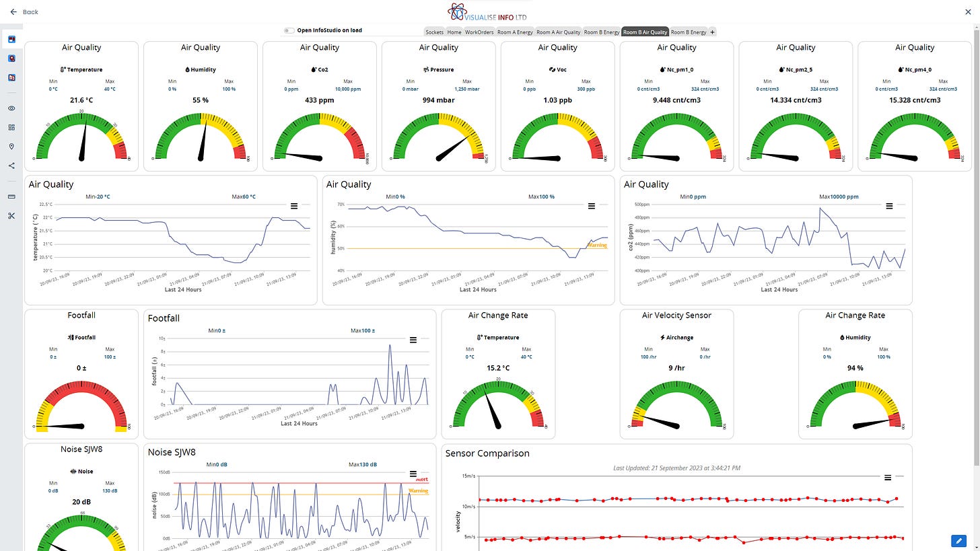Click the Visualise Info Ltd logo
The image size is (980, 551).
click(489, 12)
